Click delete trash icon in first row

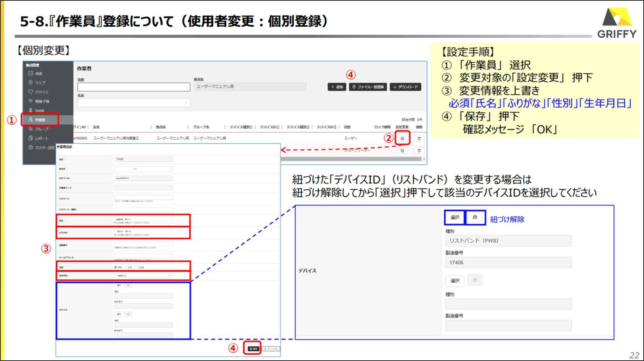(419, 139)
